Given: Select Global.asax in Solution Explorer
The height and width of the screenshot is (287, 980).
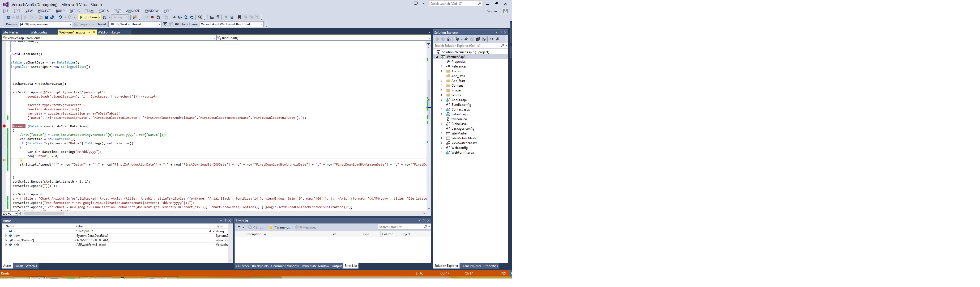Looking at the screenshot, I should (459, 124).
